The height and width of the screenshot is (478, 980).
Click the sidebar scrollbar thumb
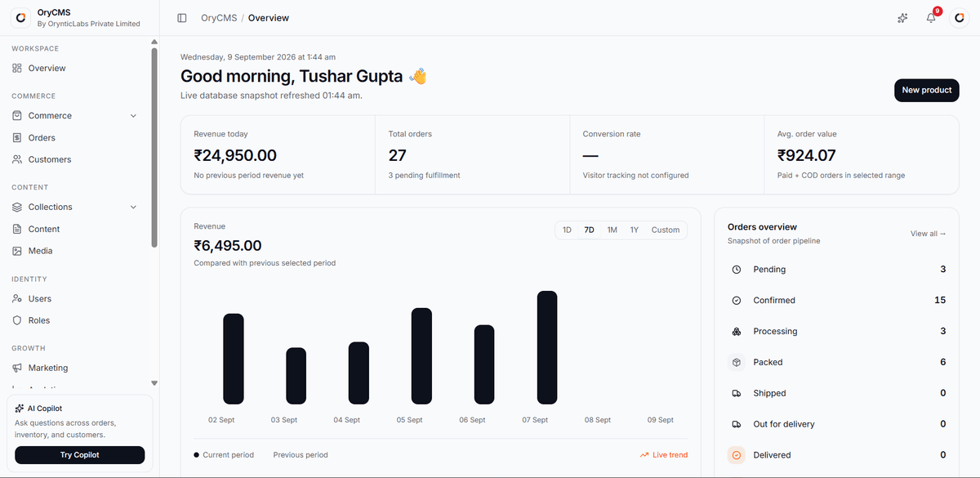coord(154,147)
